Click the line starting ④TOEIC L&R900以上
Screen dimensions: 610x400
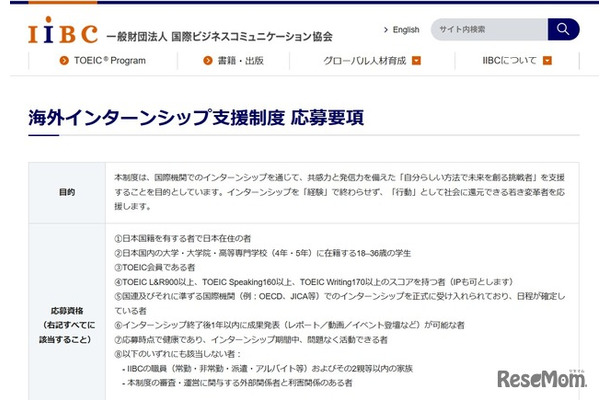point(314,282)
